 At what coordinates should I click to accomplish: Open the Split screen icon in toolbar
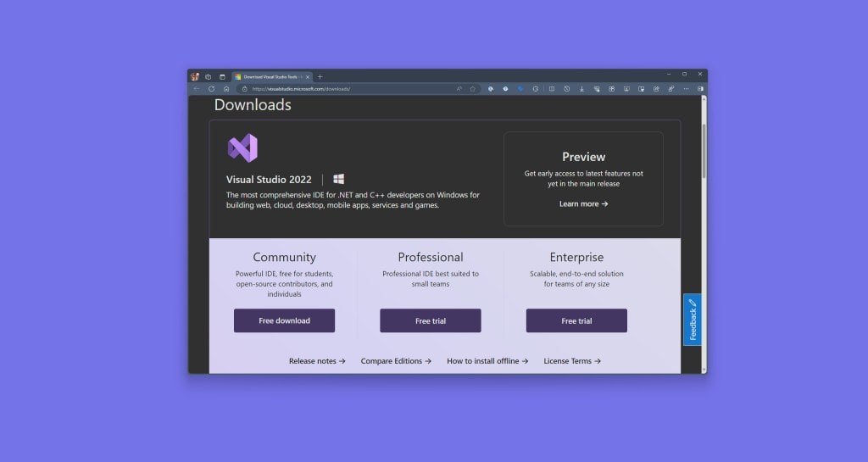551,88
